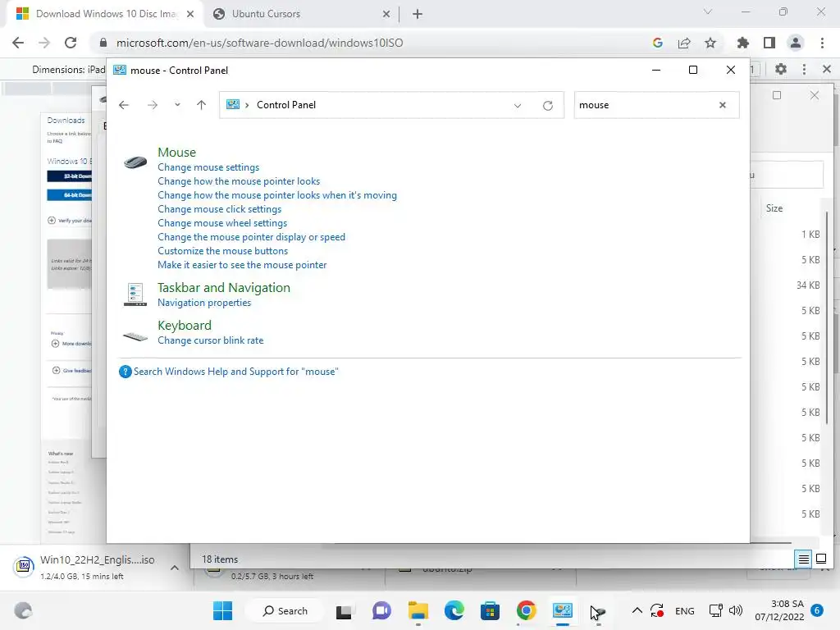Click the Mouse device icon
The width and height of the screenshot is (840, 630).
pos(135,162)
